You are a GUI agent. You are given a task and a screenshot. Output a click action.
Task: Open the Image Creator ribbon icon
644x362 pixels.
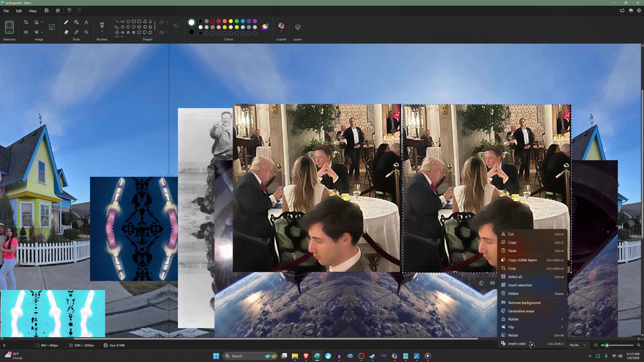(51, 27)
